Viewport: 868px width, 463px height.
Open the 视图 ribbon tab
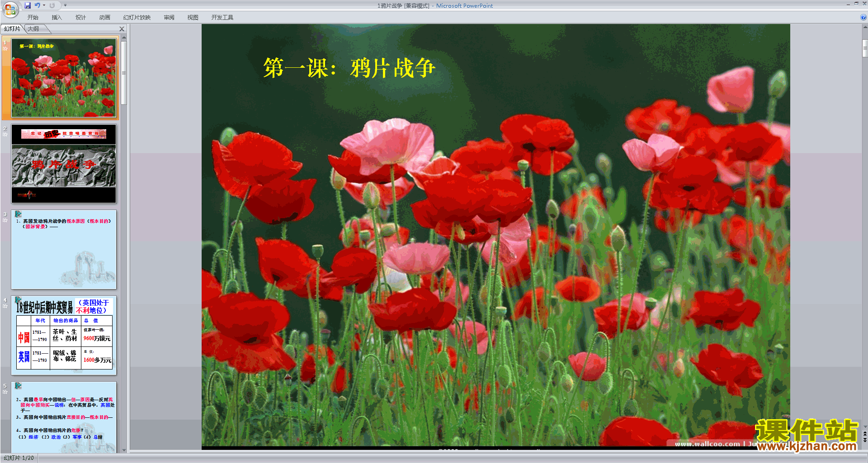pyautogui.click(x=193, y=18)
